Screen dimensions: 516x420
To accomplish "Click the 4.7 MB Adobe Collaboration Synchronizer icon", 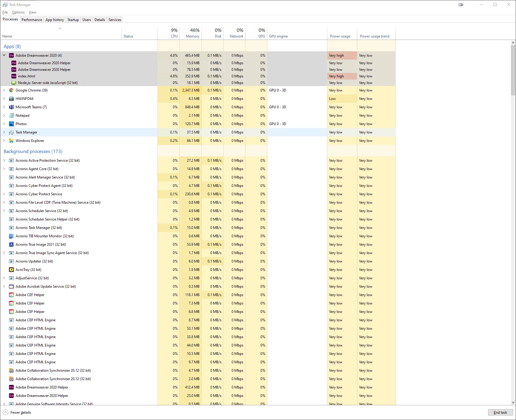I will [x=11, y=370].
